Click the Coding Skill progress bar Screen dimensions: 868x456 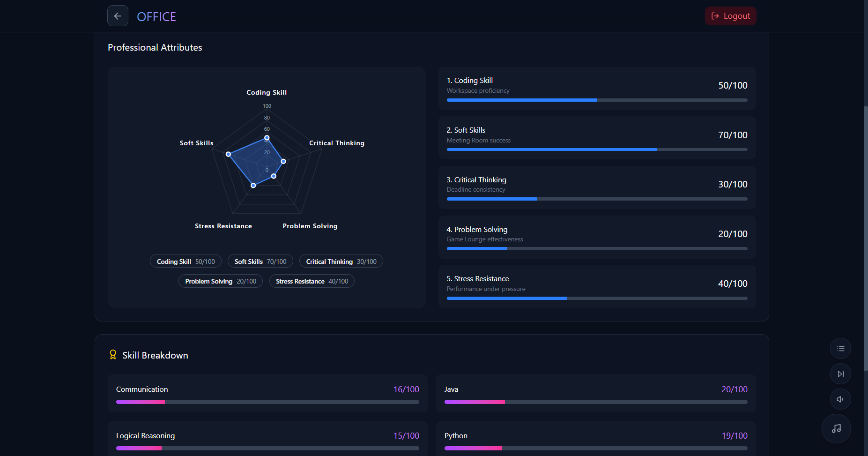(597, 100)
